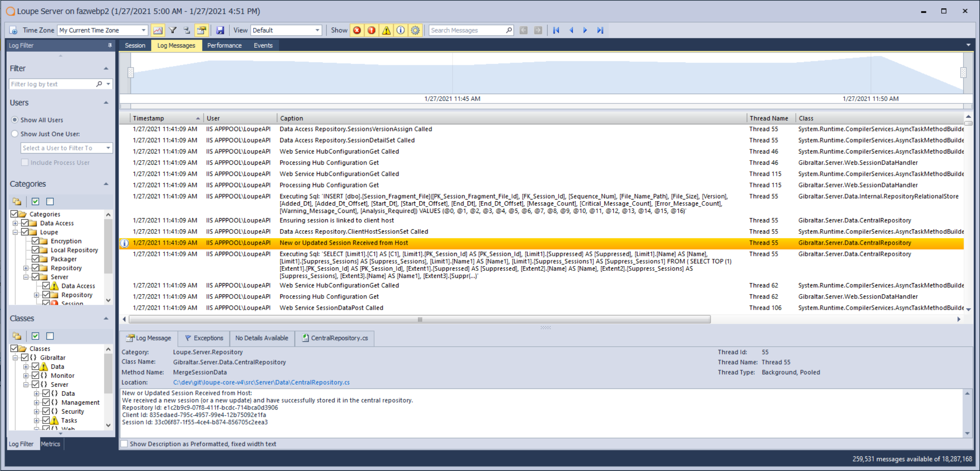Toggle Show Description as Preformatted checkbox
This screenshot has width=980, height=471.
tap(124, 444)
